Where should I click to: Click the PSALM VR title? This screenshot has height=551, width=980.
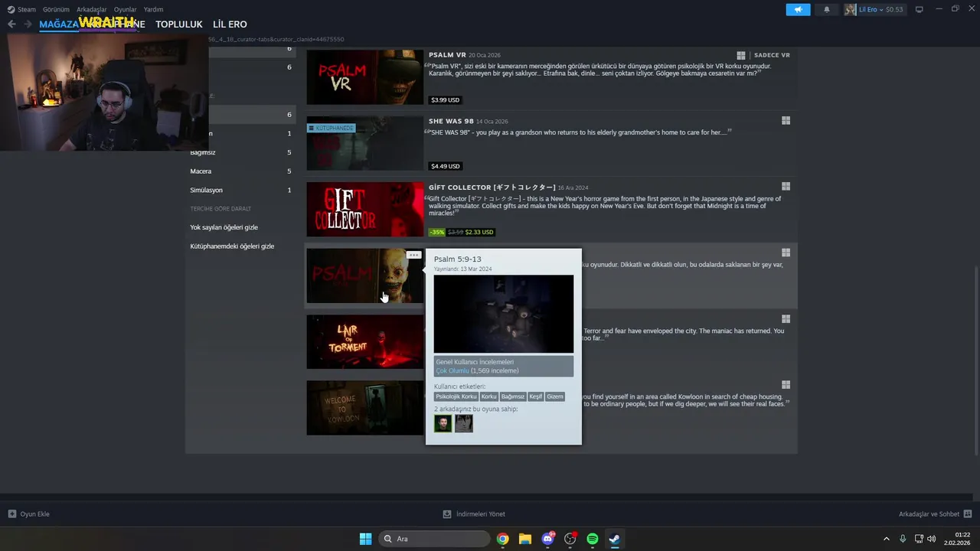[x=447, y=55]
